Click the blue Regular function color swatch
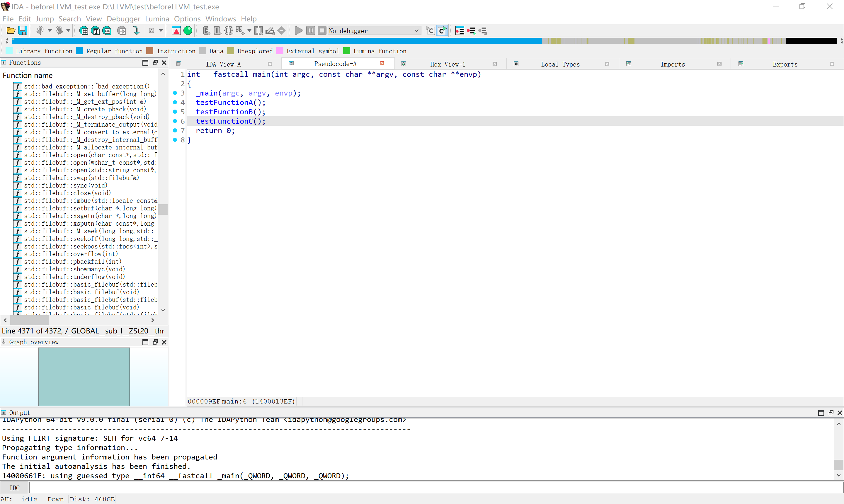This screenshot has width=844, height=504. pyautogui.click(x=79, y=51)
